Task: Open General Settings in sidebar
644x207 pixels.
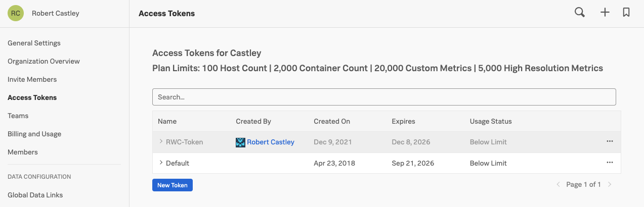Action: 34,43
